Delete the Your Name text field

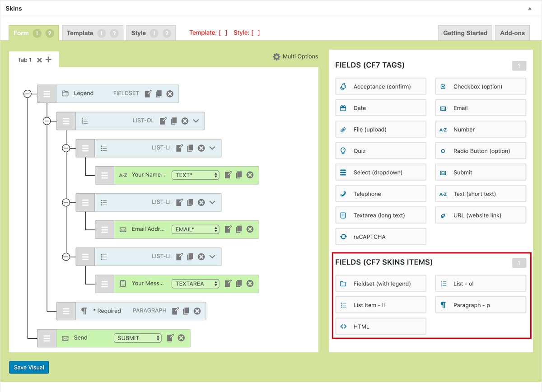[x=250, y=175]
